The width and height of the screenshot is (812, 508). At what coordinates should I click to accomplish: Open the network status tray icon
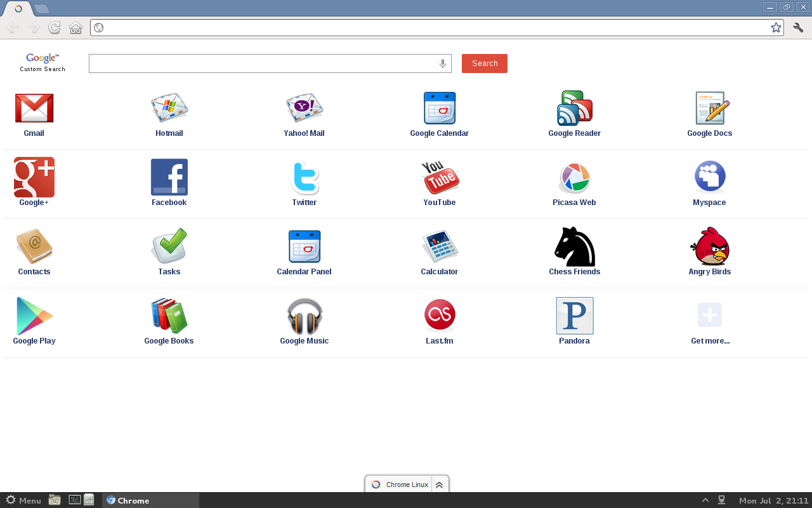click(x=721, y=500)
